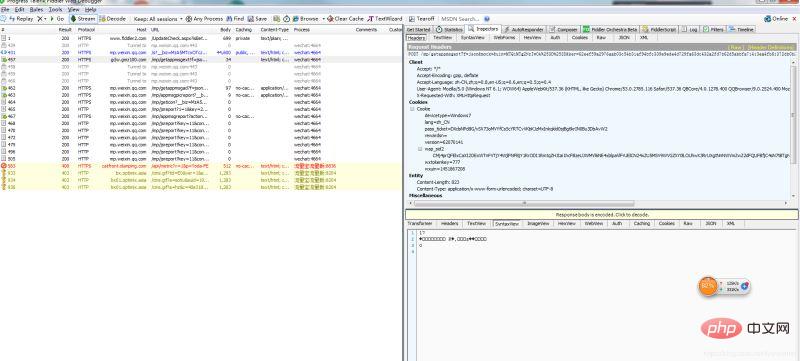800x361 pixels.
Task: Click the session 553 red error icon
Action: 3,166
